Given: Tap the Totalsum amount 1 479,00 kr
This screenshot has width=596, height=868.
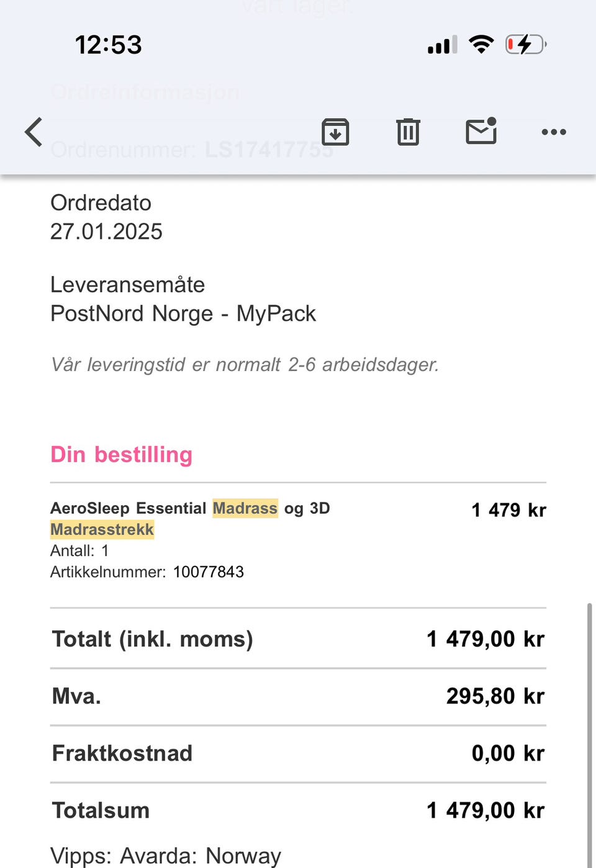Looking at the screenshot, I should pos(485,810).
